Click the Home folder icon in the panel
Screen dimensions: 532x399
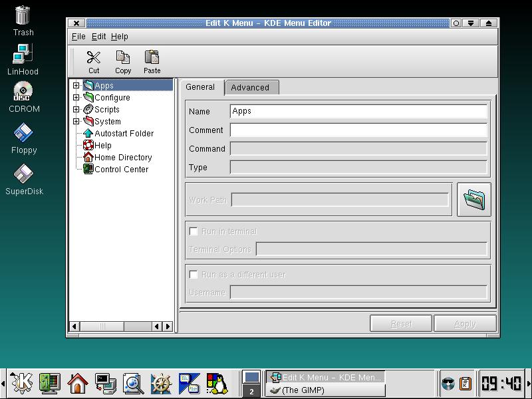(78, 383)
